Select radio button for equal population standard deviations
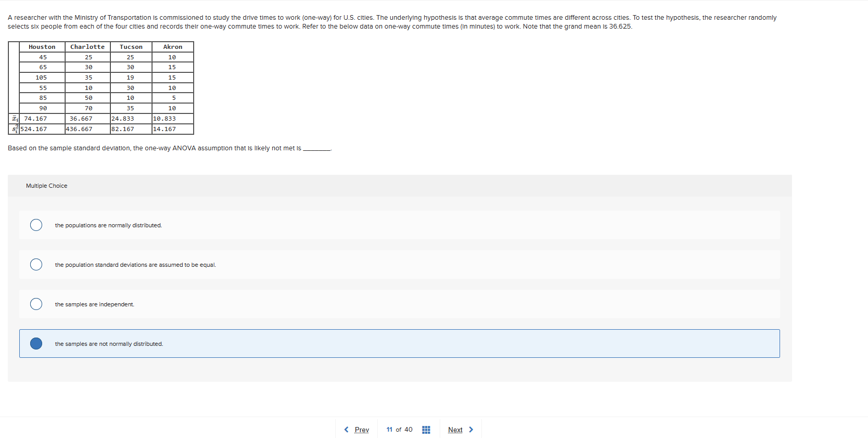This screenshot has height=440, width=868. pyautogui.click(x=36, y=264)
